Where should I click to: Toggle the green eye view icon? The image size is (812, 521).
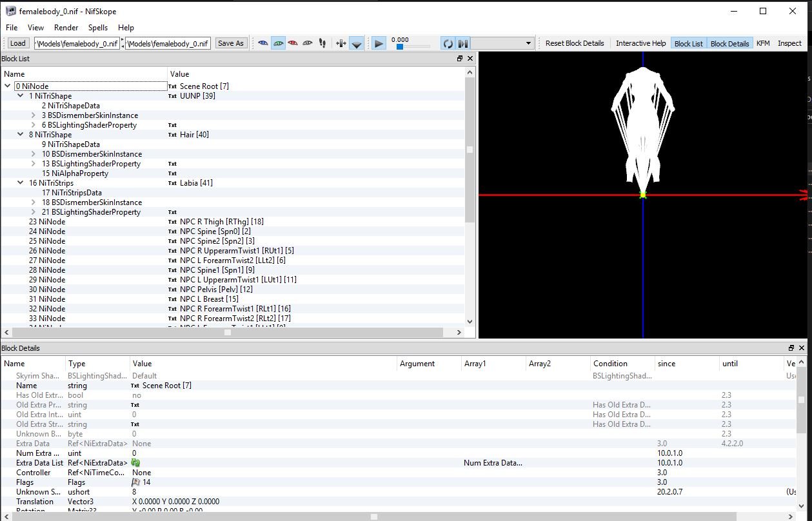[278, 43]
